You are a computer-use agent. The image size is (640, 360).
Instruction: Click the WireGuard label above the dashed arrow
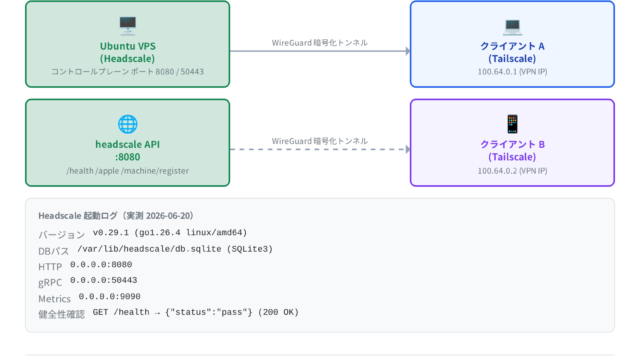(320, 141)
